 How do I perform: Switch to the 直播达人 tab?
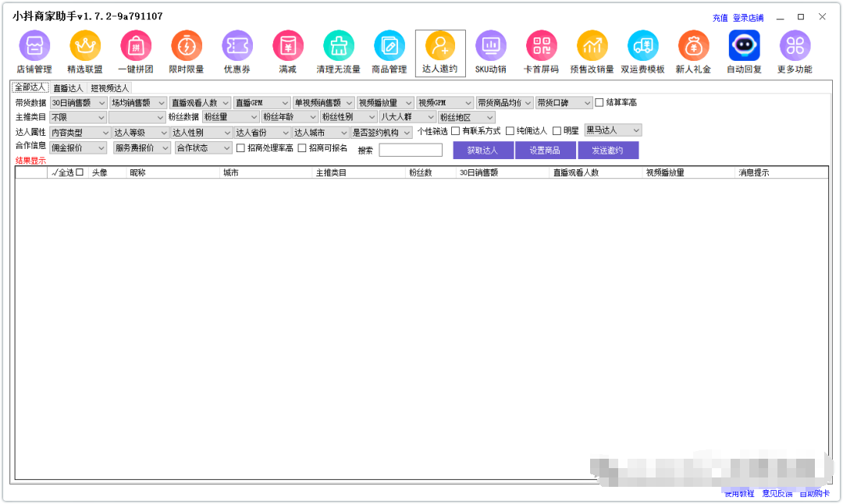68,88
